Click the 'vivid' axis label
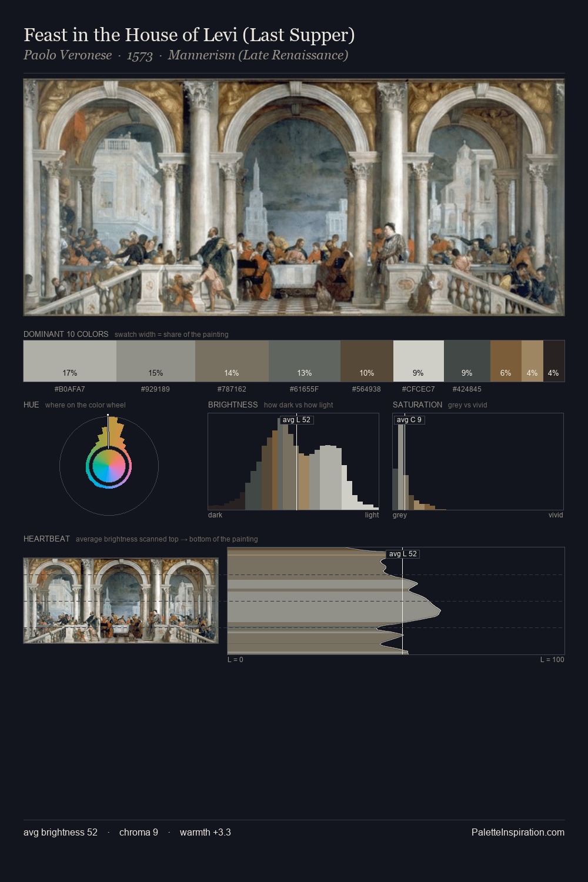Screen dimensions: 588x882 pos(556,515)
